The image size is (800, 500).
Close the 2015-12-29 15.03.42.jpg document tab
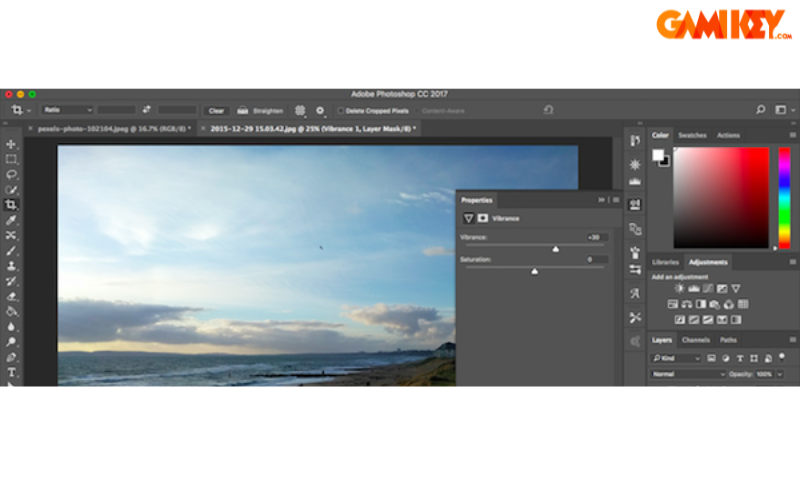coord(203,129)
